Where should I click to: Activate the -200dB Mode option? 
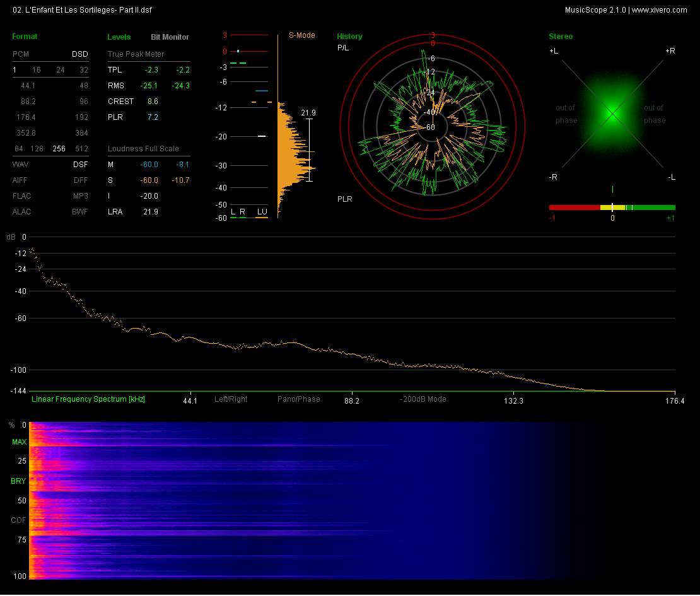pos(423,399)
